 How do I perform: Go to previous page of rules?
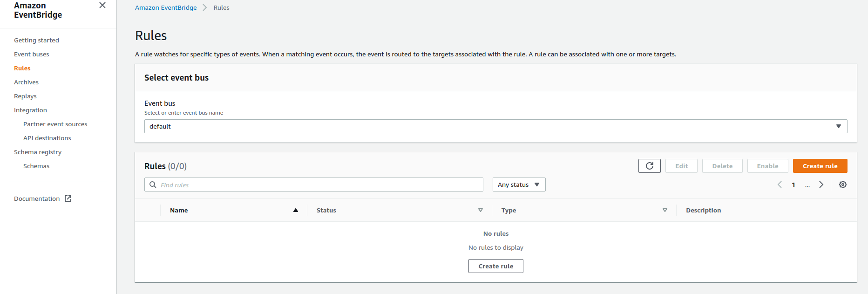coord(780,185)
